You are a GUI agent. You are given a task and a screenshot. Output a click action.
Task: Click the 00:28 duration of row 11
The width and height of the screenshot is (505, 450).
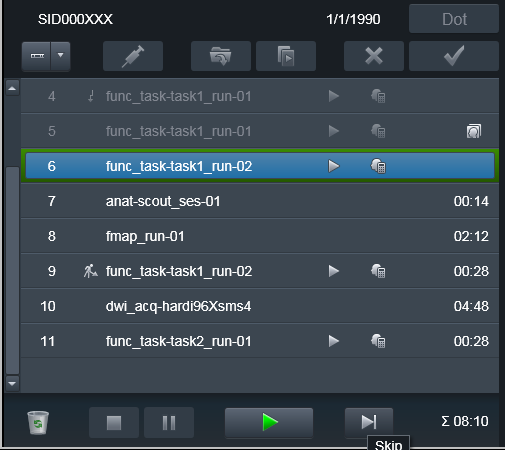(471, 341)
